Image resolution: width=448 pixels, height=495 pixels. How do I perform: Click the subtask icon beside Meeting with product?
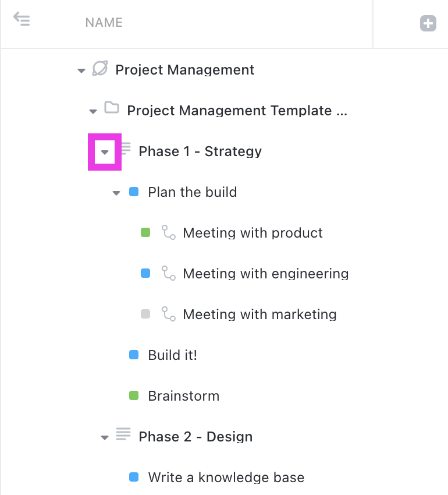point(168,233)
